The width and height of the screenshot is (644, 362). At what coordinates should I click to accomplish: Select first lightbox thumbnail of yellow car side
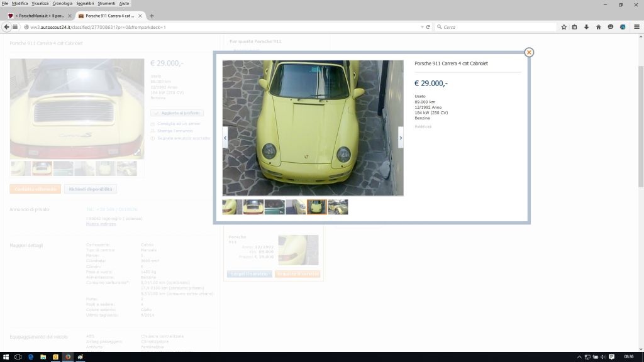(x=232, y=207)
